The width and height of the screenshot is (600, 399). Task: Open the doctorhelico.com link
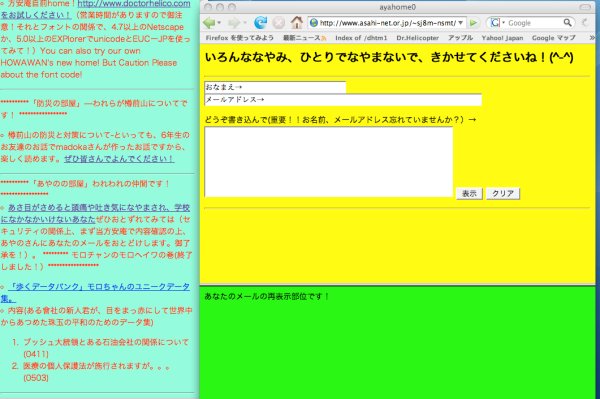coord(134,4)
